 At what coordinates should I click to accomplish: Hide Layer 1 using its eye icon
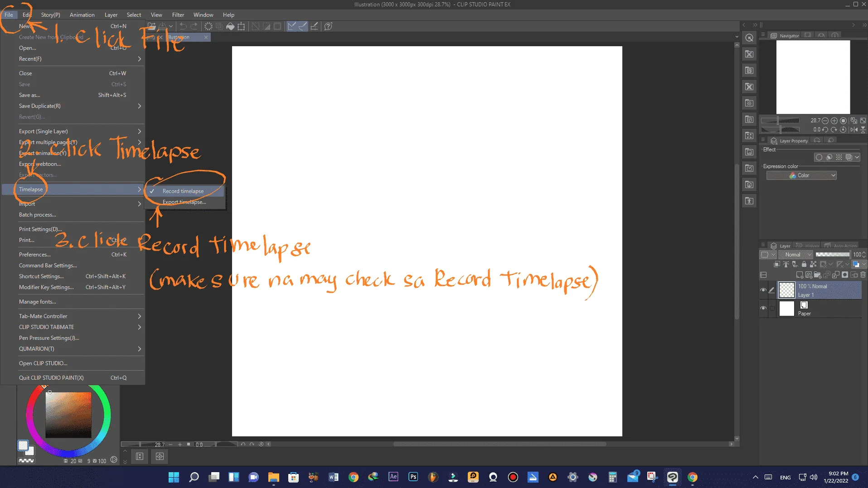coord(763,290)
